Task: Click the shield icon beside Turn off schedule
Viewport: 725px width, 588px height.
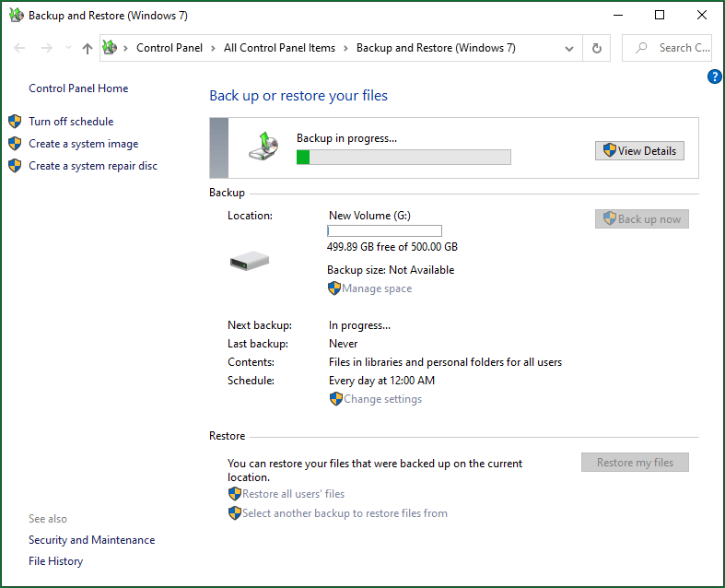Action: [x=15, y=122]
